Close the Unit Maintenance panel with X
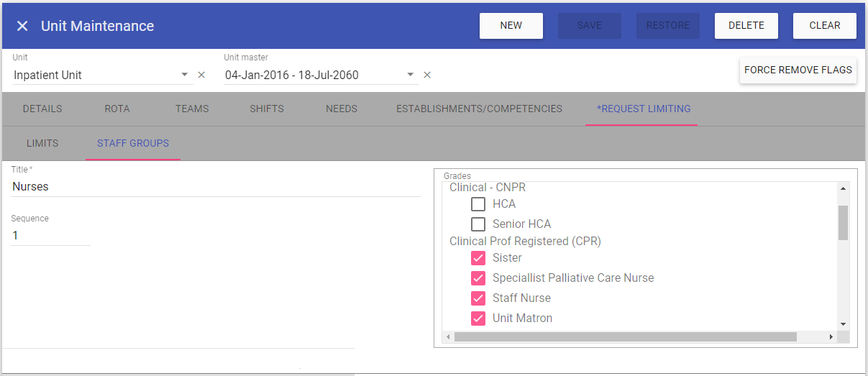 coord(22,26)
